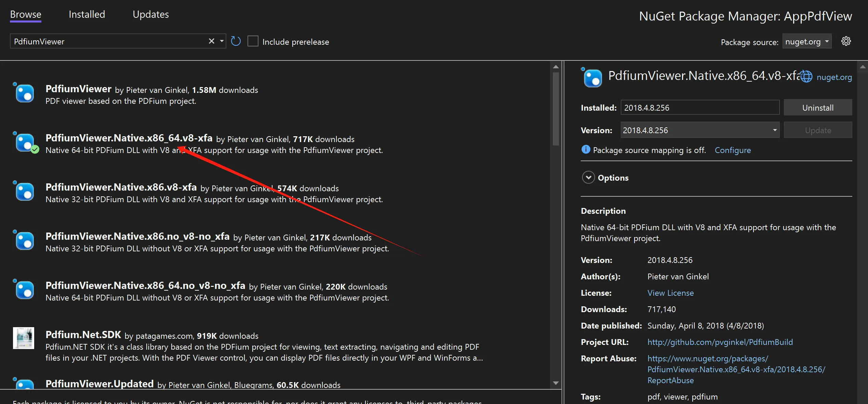This screenshot has width=868, height=404.
Task: Click the PdfiumViewer.Native.x86_64.no_v8-no_xfa title
Action: pyautogui.click(x=146, y=285)
